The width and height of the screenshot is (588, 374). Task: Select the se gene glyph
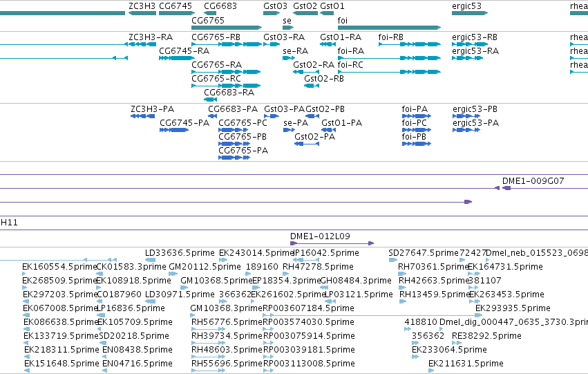point(288,28)
